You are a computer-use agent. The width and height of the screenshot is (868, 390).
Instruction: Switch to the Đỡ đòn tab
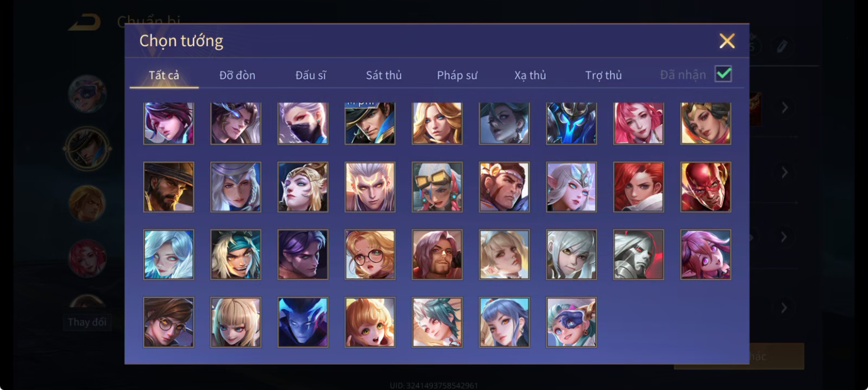(x=237, y=75)
